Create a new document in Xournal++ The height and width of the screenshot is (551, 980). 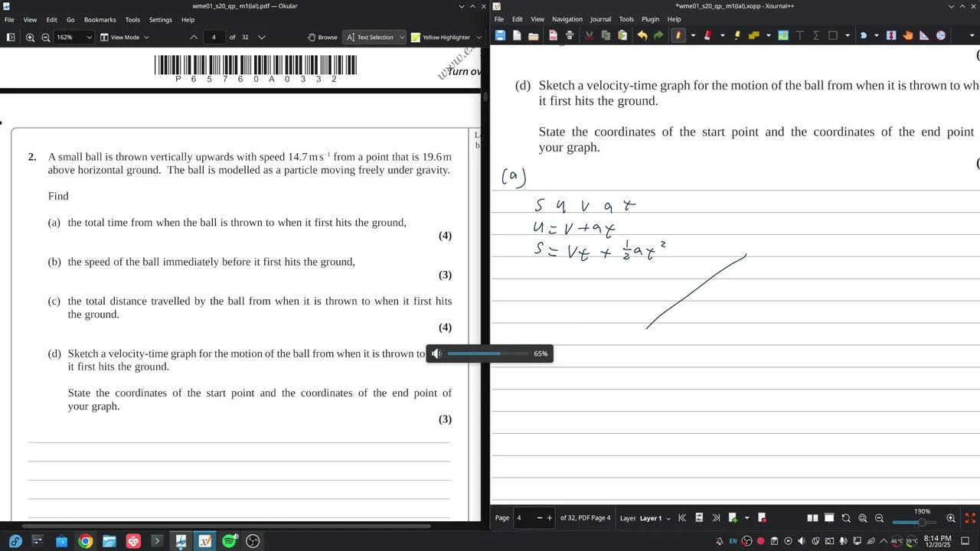[517, 35]
